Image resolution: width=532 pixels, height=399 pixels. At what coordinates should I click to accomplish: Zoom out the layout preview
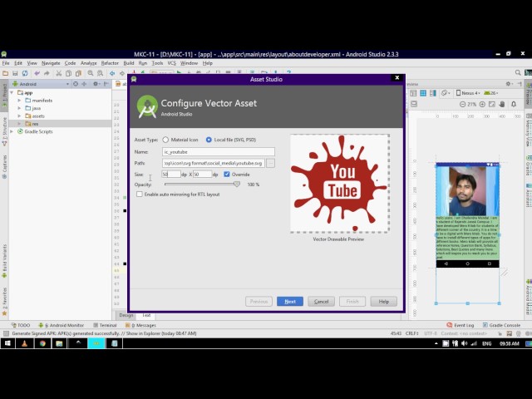pos(462,105)
